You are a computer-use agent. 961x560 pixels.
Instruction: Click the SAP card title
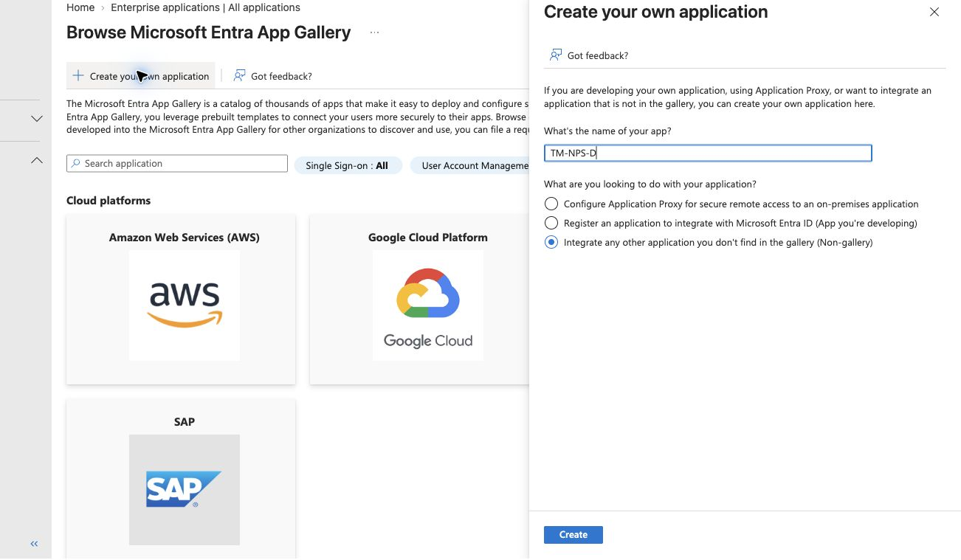pos(185,422)
